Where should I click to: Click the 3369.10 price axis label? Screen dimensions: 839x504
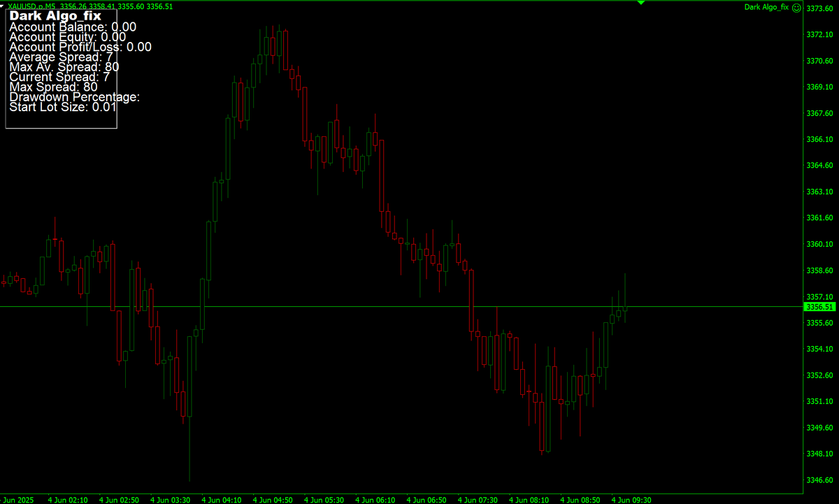pyautogui.click(x=819, y=87)
